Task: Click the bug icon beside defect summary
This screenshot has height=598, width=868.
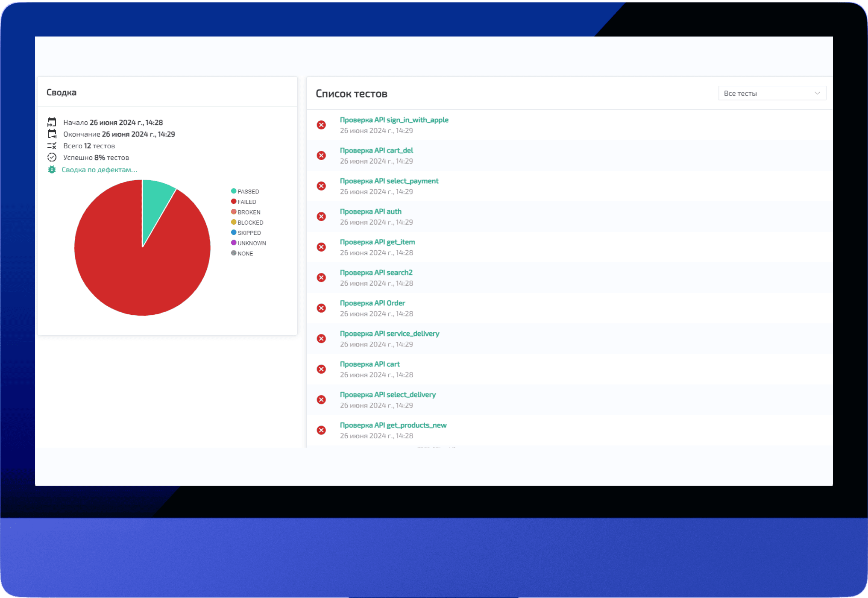Action: [x=52, y=170]
